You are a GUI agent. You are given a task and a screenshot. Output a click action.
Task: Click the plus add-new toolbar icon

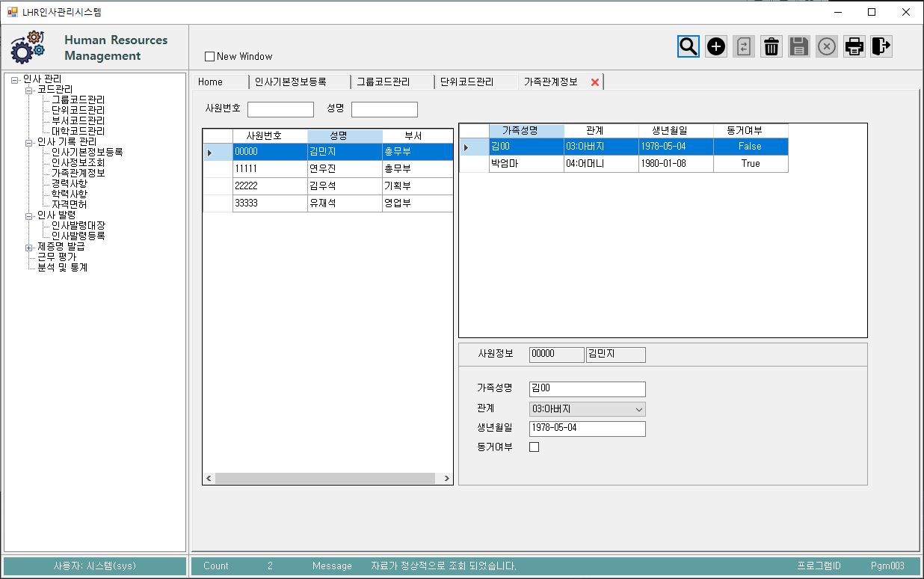point(716,46)
